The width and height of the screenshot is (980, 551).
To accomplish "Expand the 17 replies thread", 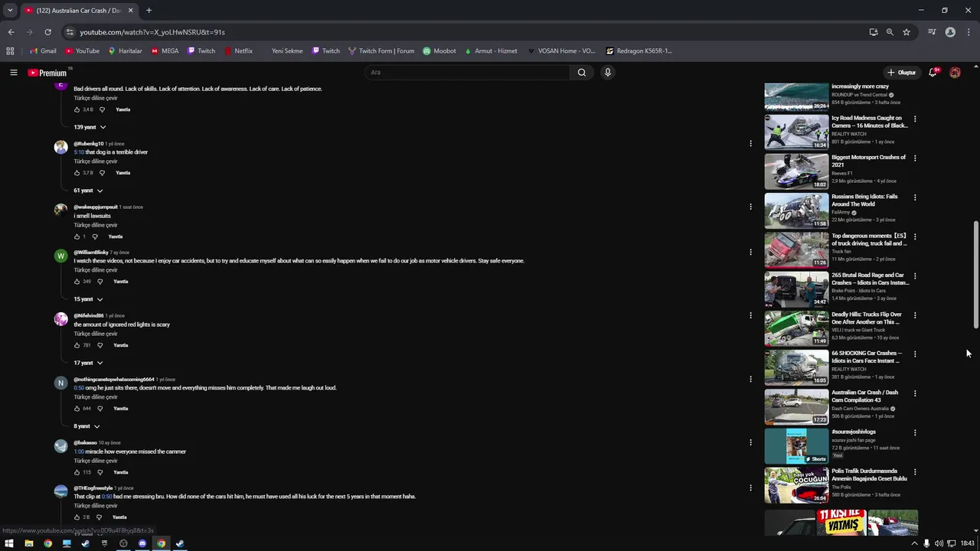I will point(88,363).
